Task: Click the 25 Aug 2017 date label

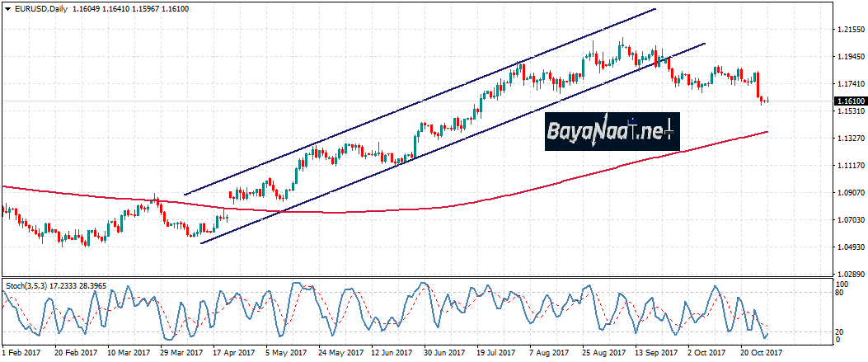Action: [x=603, y=352]
